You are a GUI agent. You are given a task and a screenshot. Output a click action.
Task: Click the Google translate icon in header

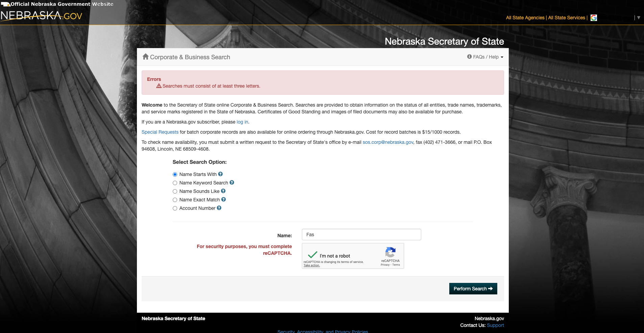(x=594, y=18)
